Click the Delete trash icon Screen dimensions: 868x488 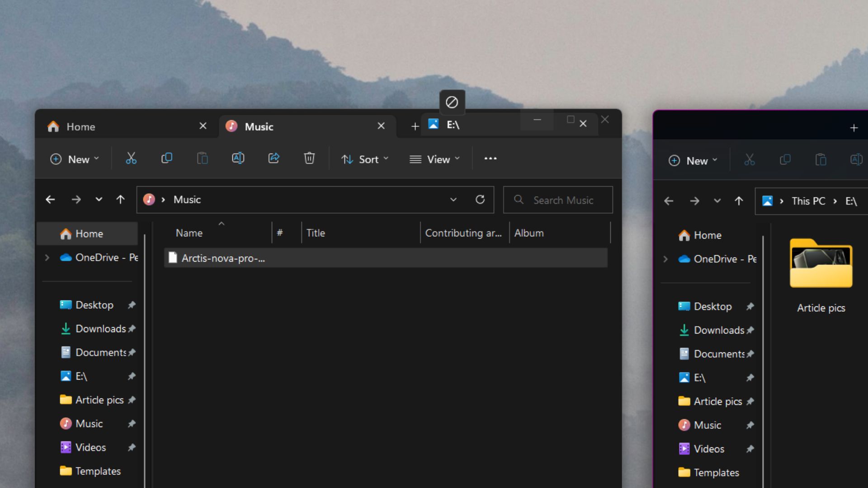[x=309, y=158]
